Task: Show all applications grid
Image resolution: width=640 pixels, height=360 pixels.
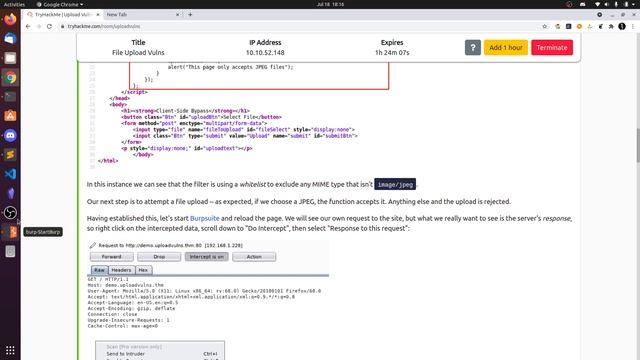Action: coord(10,350)
